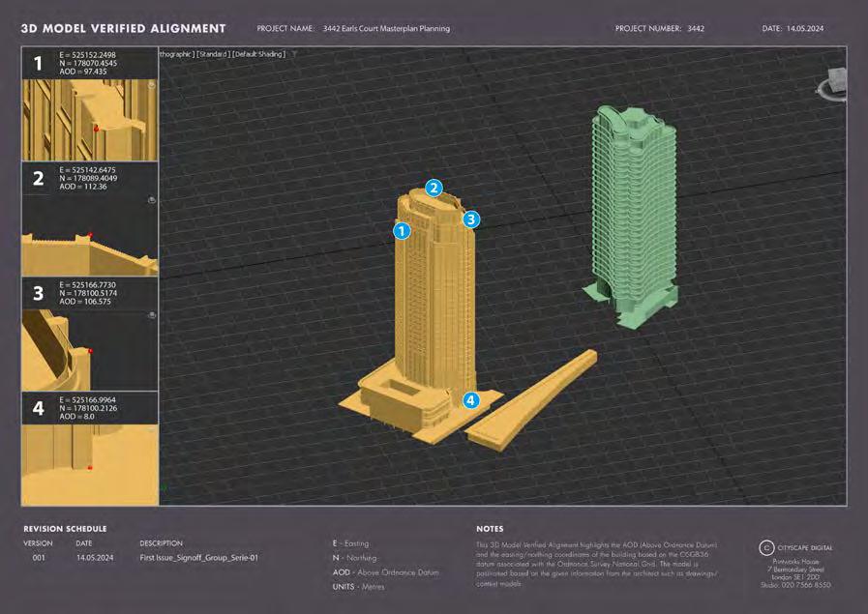Select blue marker 4 at tower base

pyautogui.click(x=470, y=400)
